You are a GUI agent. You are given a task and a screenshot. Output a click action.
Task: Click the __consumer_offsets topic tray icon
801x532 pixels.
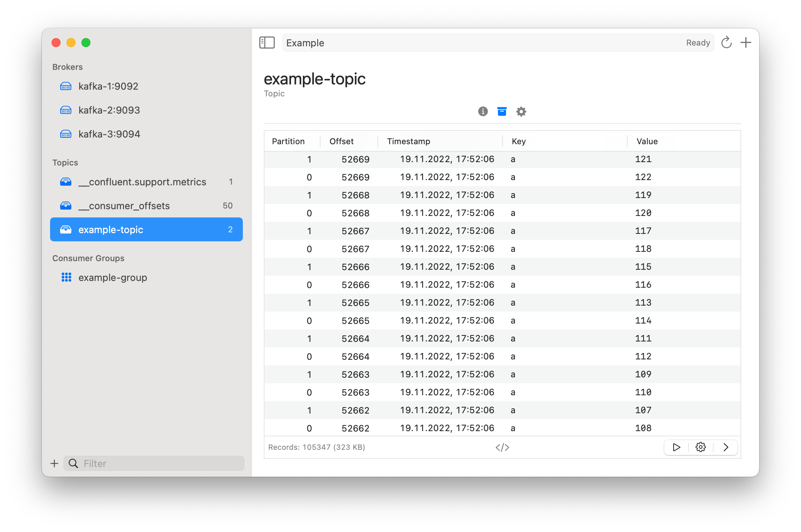click(66, 205)
